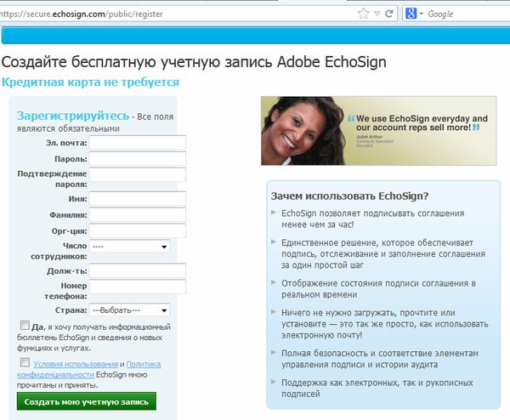Click the Подтверждение пароля field

[138, 174]
